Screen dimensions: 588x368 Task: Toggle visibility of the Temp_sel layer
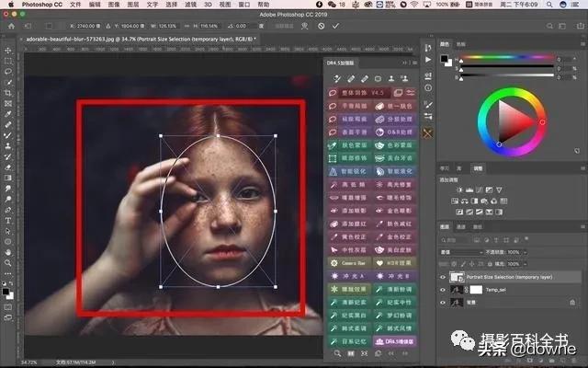pyautogui.click(x=444, y=288)
